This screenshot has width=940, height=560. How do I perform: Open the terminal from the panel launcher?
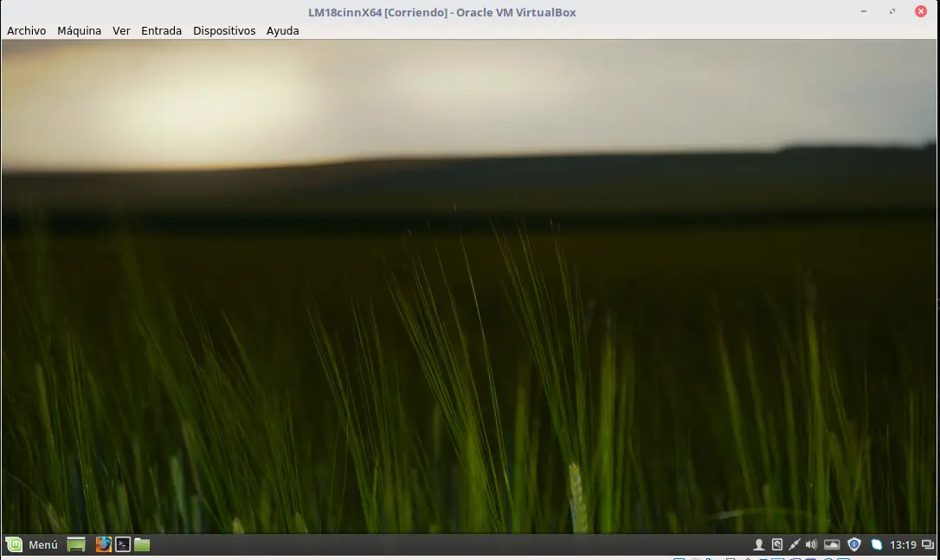(122, 544)
